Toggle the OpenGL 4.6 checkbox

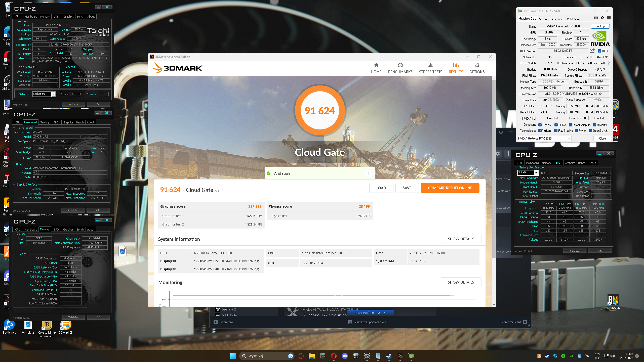click(590, 130)
